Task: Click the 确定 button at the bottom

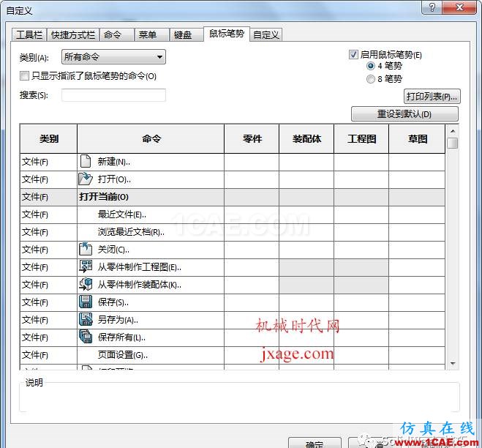Action: (315, 443)
